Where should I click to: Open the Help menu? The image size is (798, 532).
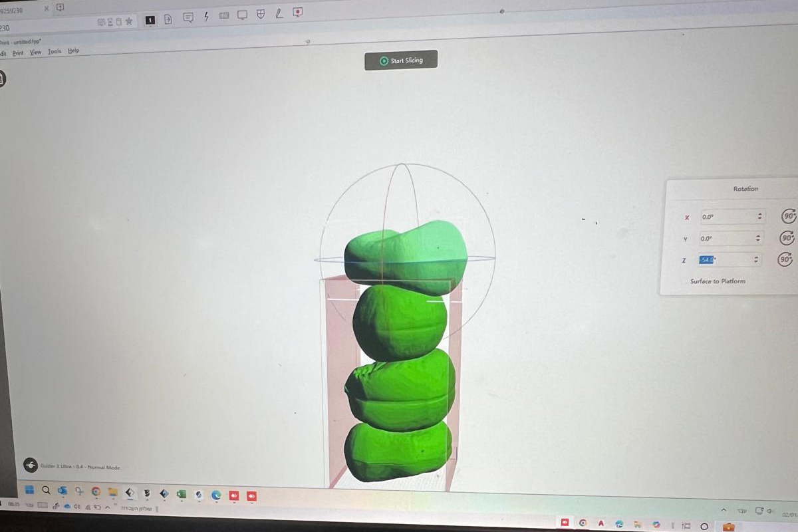(x=73, y=51)
